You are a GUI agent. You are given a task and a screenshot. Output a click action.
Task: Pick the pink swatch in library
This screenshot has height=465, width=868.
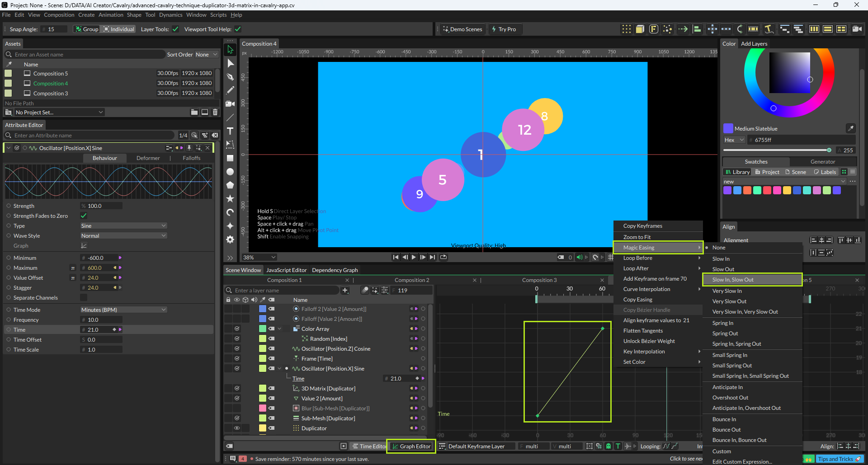(x=777, y=190)
